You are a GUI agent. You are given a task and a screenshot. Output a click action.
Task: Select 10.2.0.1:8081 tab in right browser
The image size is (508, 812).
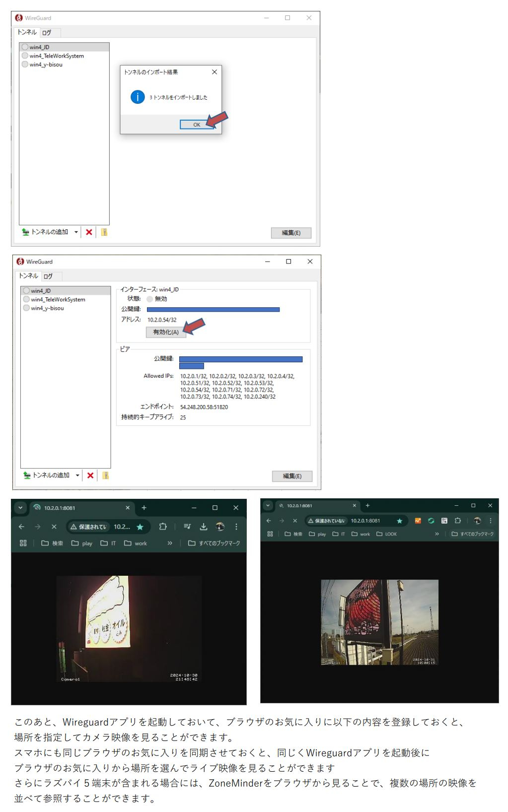click(x=318, y=505)
